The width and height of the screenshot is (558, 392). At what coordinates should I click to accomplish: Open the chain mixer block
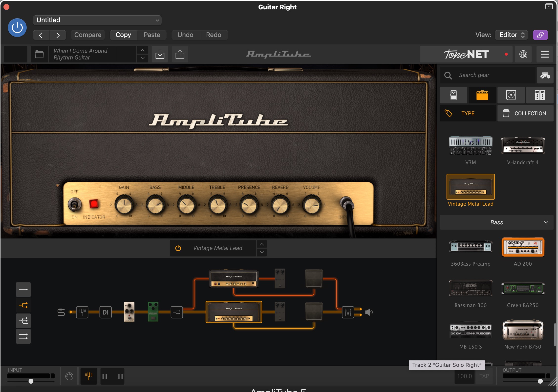pyautogui.click(x=348, y=312)
